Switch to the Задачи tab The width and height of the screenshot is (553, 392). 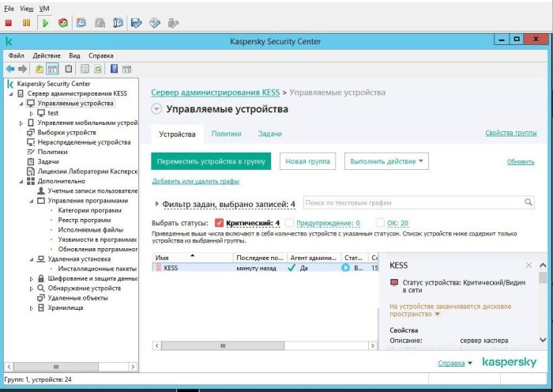(270, 134)
